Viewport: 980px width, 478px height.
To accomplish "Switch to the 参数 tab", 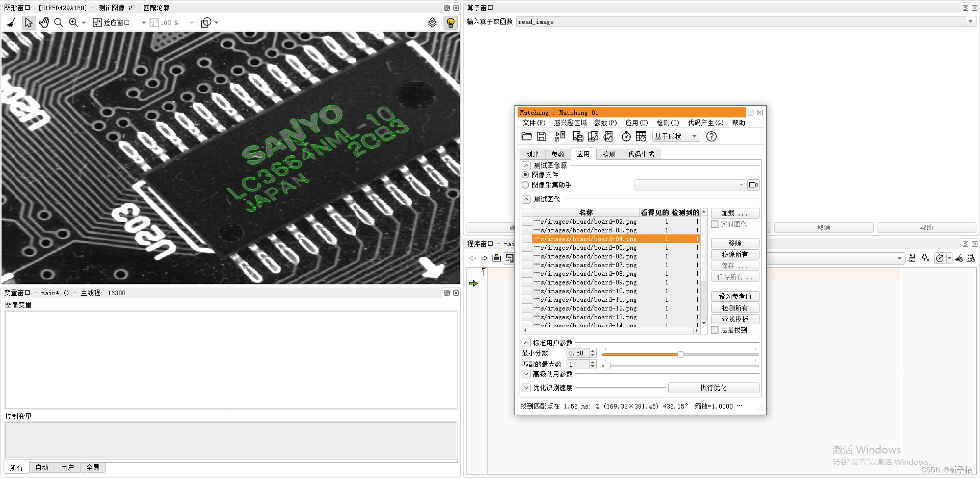I will click(x=558, y=154).
